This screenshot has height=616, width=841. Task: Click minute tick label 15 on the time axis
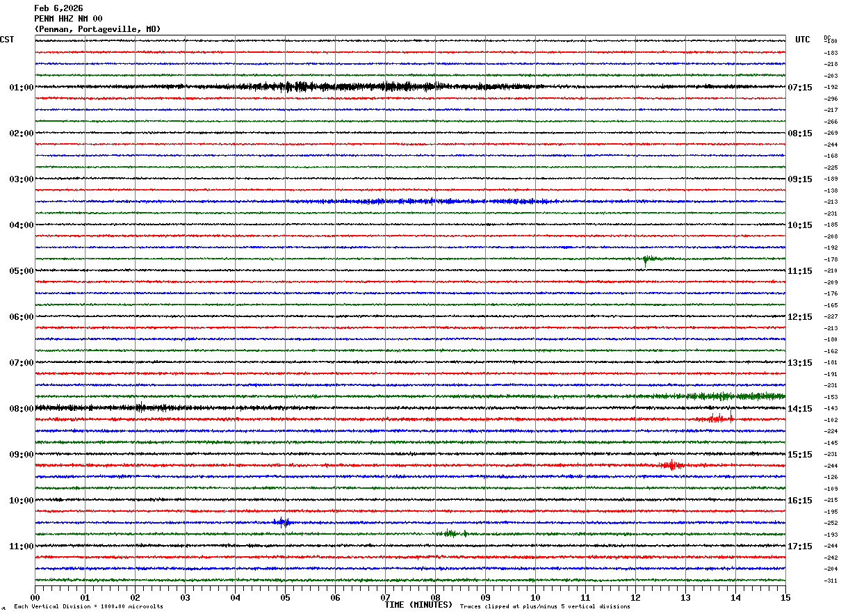tap(785, 597)
